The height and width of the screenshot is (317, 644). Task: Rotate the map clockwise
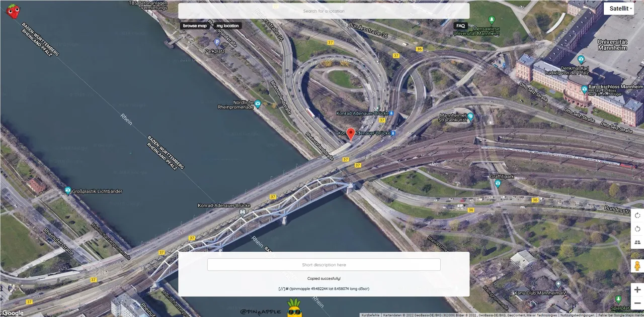pyautogui.click(x=637, y=216)
